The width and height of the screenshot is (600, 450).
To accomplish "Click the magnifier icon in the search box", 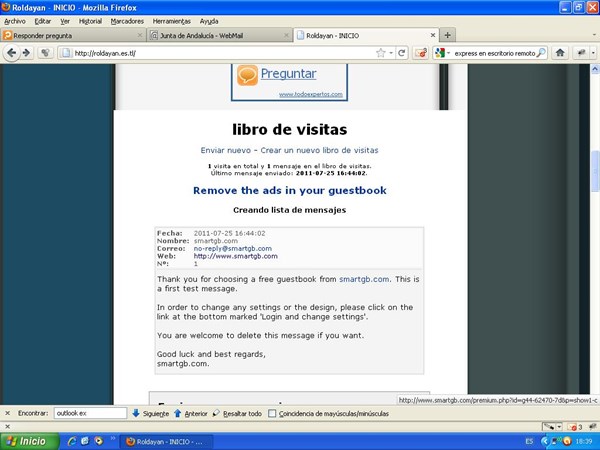I will click(x=541, y=53).
